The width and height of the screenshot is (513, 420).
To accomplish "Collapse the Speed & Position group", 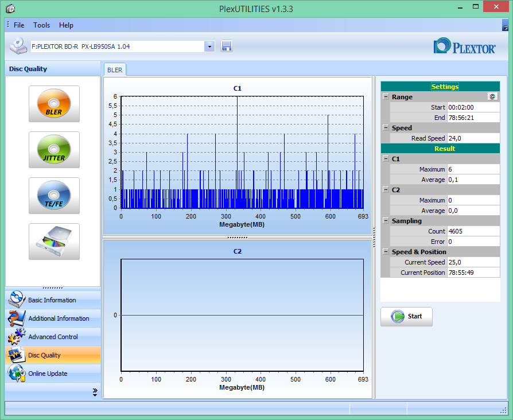I will tap(386, 251).
